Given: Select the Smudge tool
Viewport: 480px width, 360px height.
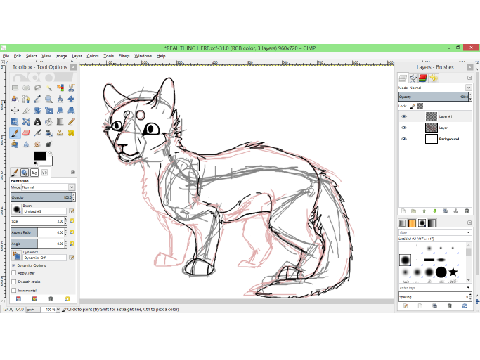Looking at the screenshot, I should click(x=37, y=144).
